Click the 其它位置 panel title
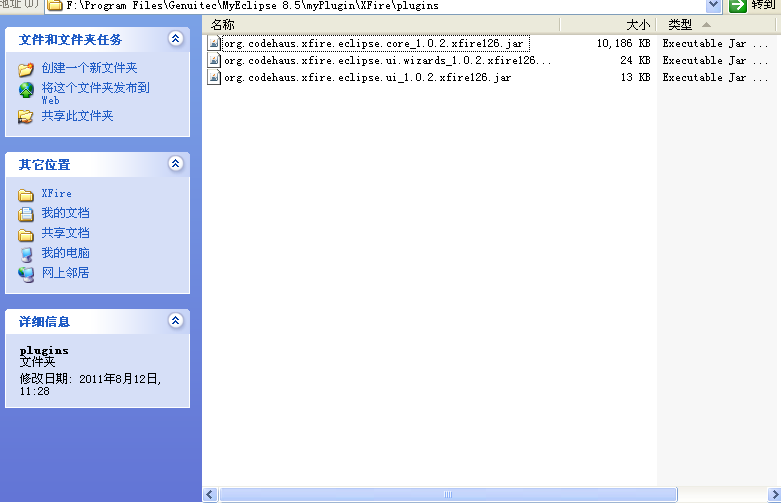781x503 pixels. [44, 165]
